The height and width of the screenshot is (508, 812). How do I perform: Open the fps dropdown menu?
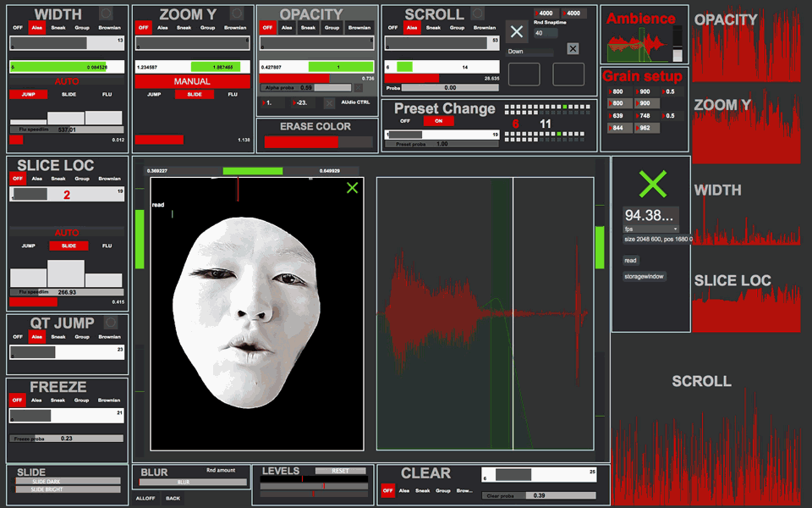(651, 229)
